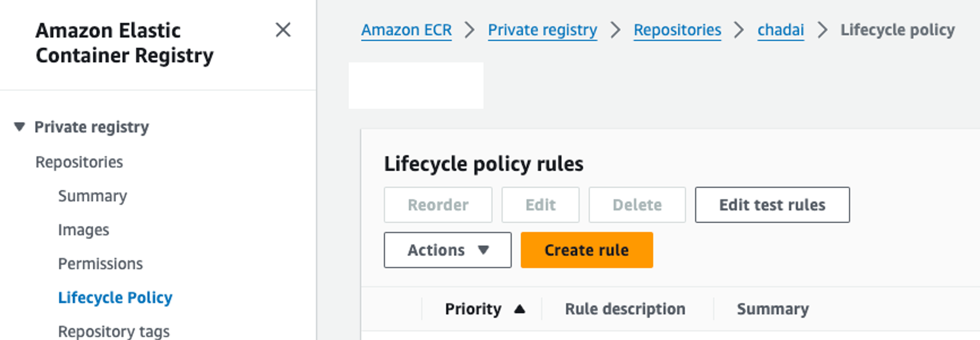This screenshot has width=980, height=340.
Task: Navigate to Private registry breadcrumb
Action: coord(542,30)
